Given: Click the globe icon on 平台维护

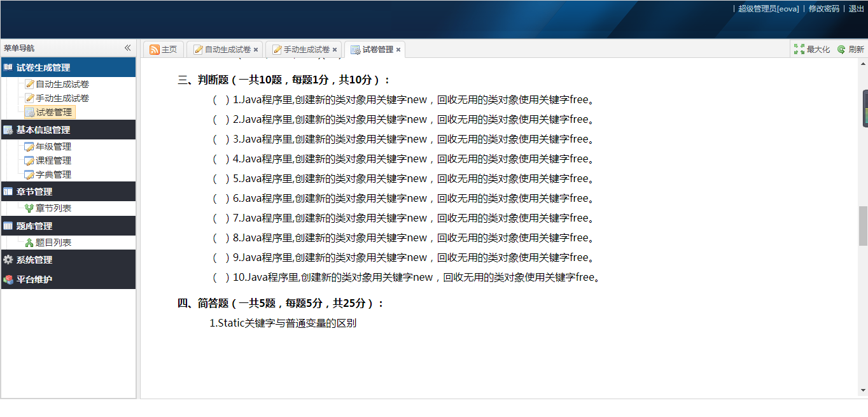Looking at the screenshot, I should tap(8, 279).
